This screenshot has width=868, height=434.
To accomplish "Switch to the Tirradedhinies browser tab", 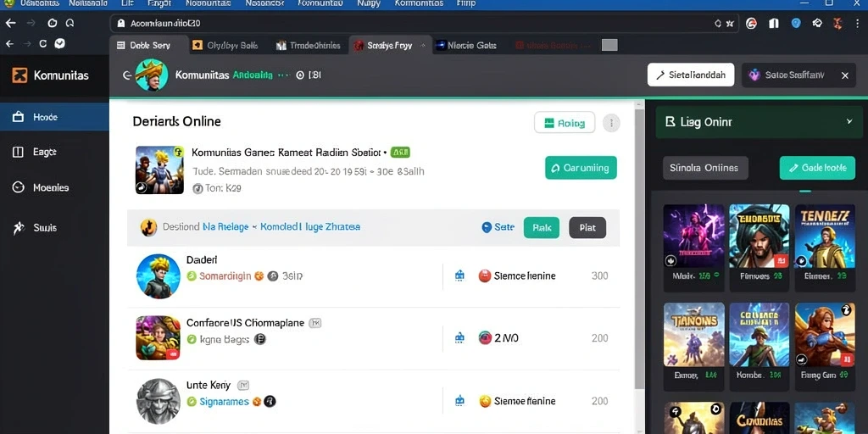I will [309, 46].
